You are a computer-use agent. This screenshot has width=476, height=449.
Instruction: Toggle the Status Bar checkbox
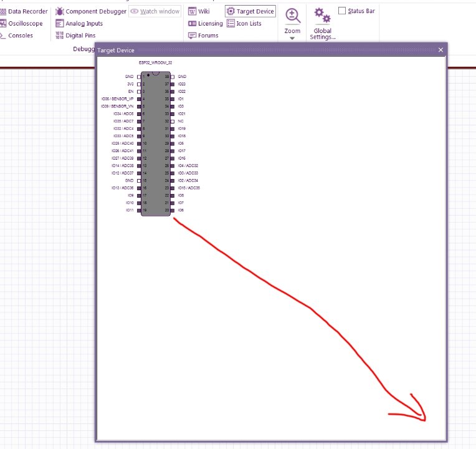[x=343, y=11]
